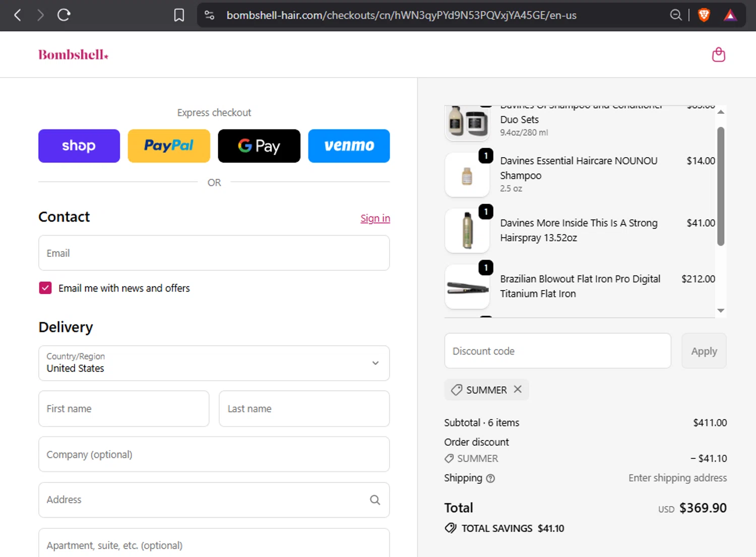Click the total amount $369.90
Viewport: 756px width, 557px height.
703,508
